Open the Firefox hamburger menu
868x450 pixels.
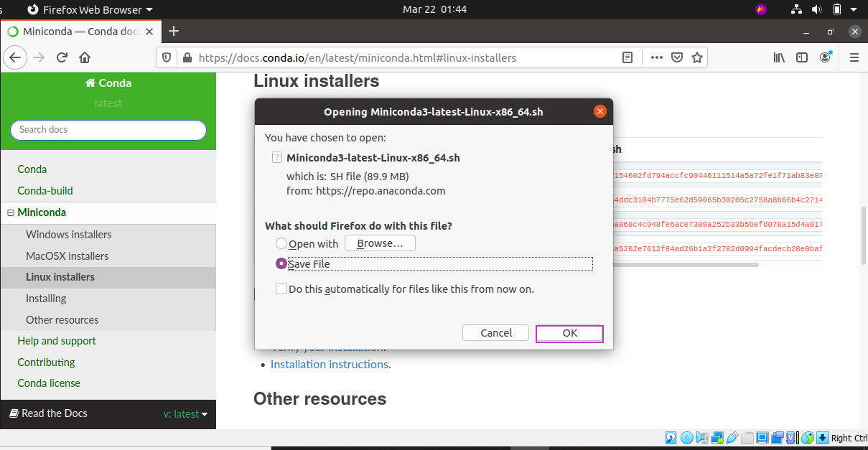click(854, 57)
